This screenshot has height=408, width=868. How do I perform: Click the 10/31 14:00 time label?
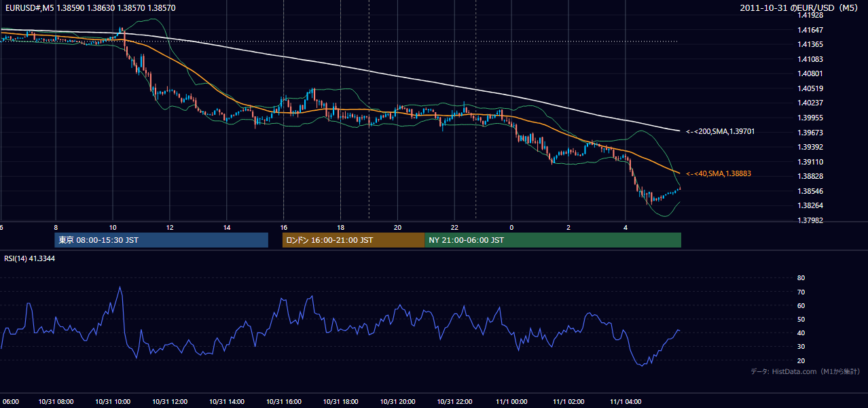pos(227,401)
